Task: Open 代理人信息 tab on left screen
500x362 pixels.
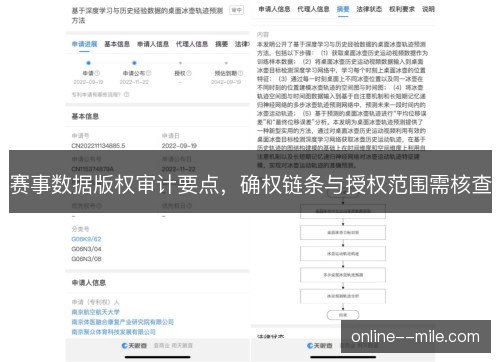Action: coord(192,44)
